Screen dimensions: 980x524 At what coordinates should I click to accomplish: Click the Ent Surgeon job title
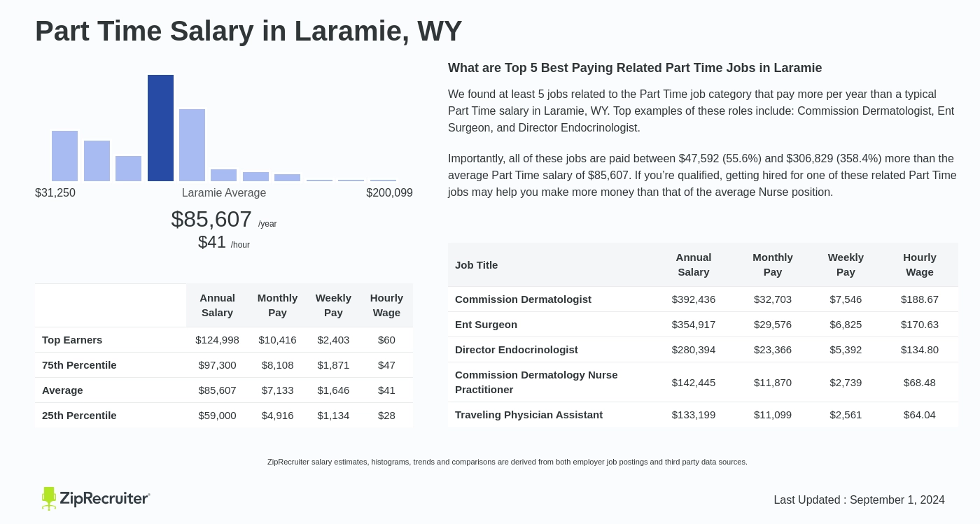[486, 324]
